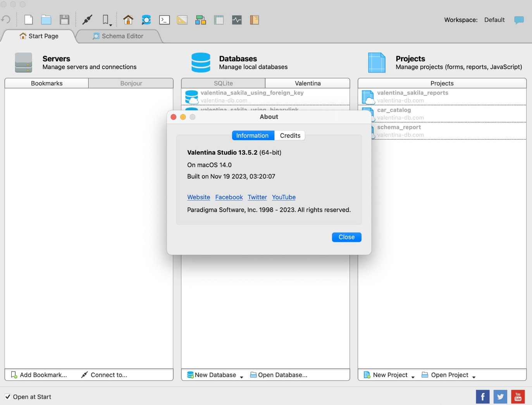Screen dimensions: 532x405
Task: Select the Valentina databases tab
Action: 307,83
